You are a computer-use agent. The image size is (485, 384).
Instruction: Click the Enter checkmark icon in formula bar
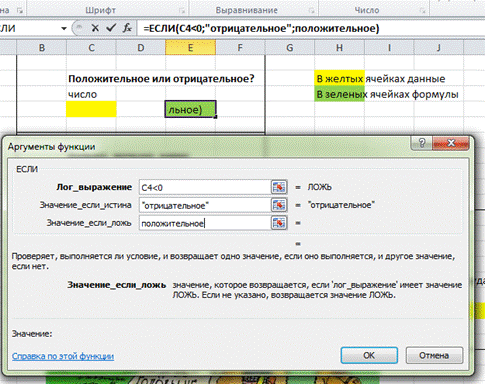point(111,28)
